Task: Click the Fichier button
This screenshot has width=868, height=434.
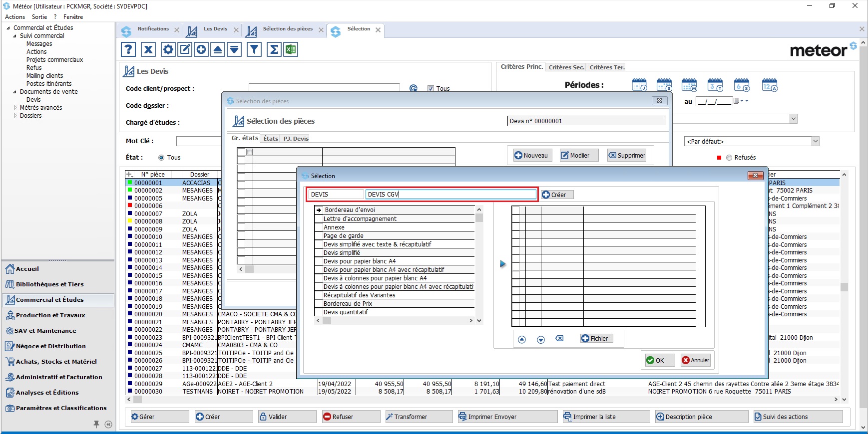Action: [x=596, y=338]
